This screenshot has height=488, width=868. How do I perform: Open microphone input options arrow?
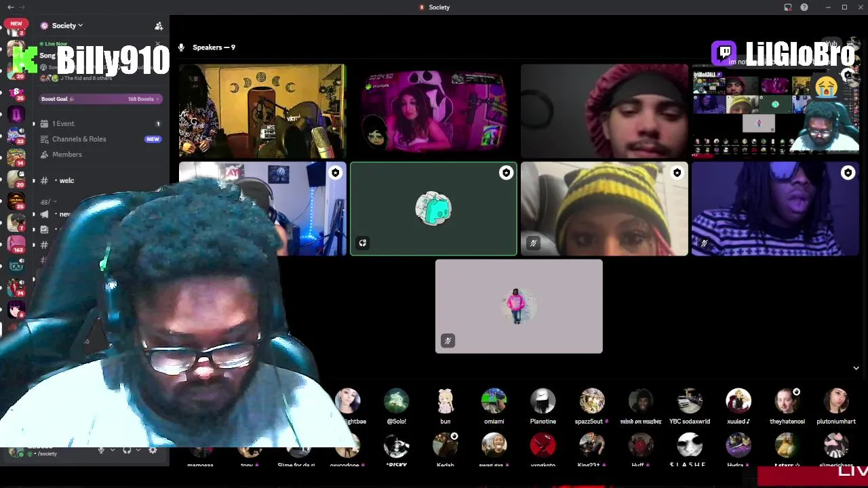coord(112,450)
